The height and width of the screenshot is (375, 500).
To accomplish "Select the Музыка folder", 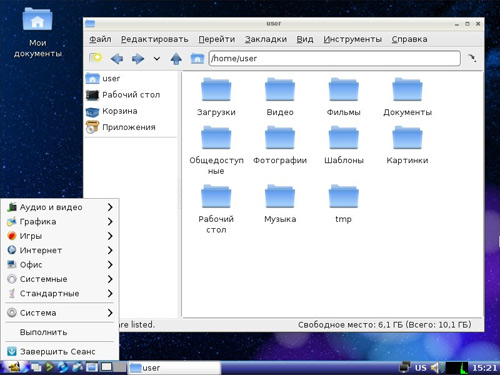I will pyautogui.click(x=280, y=204).
